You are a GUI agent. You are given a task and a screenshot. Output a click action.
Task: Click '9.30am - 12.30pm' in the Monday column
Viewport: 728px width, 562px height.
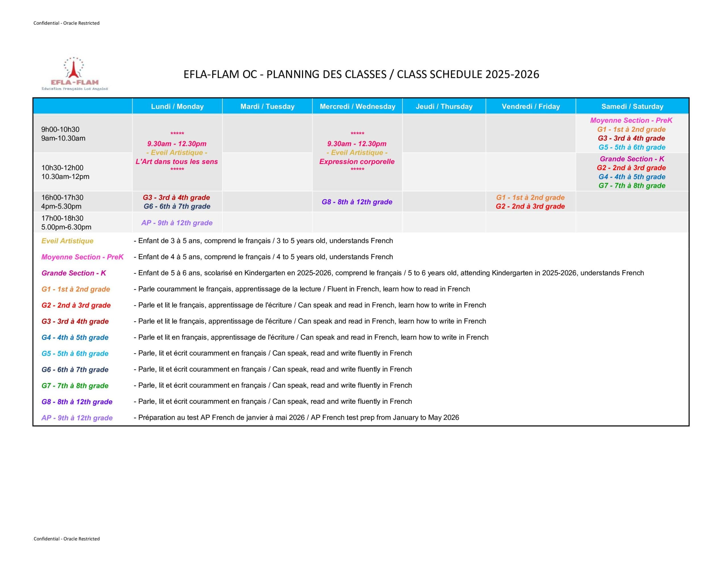[177, 143]
